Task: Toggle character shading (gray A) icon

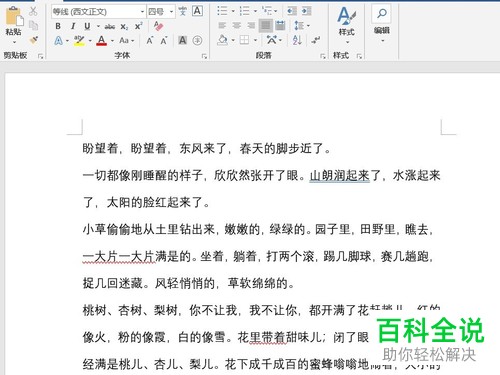Action: [182, 40]
